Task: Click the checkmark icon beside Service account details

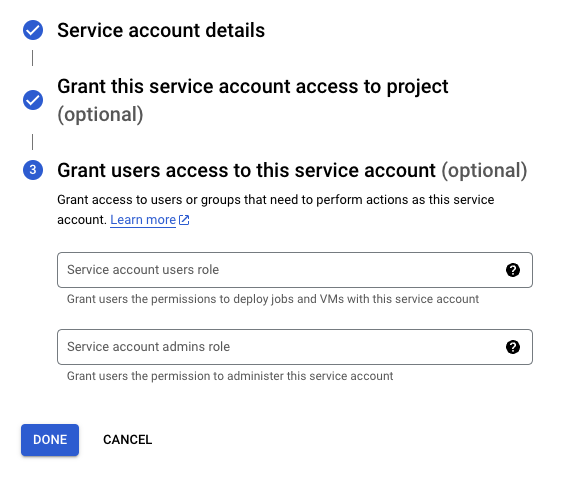Action: (33, 30)
